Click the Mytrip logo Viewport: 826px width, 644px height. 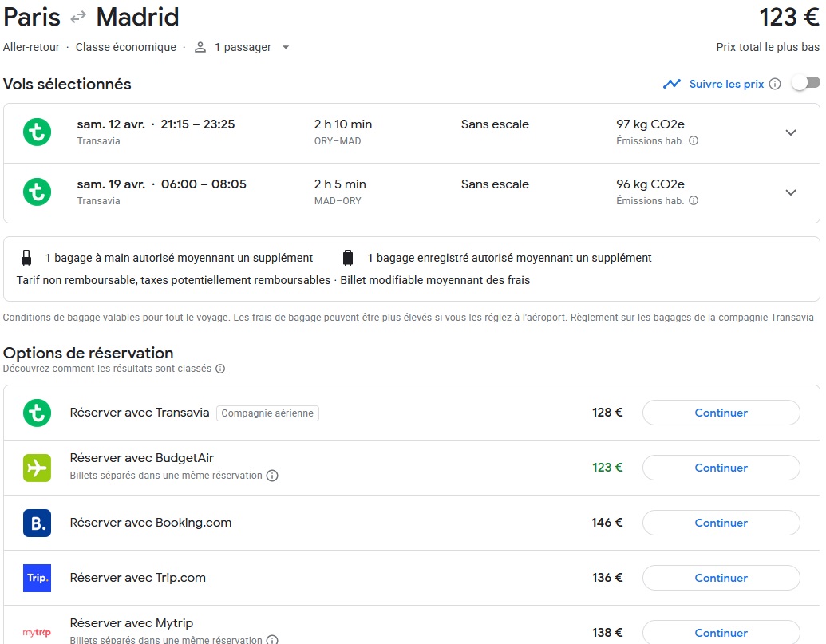[x=37, y=632]
